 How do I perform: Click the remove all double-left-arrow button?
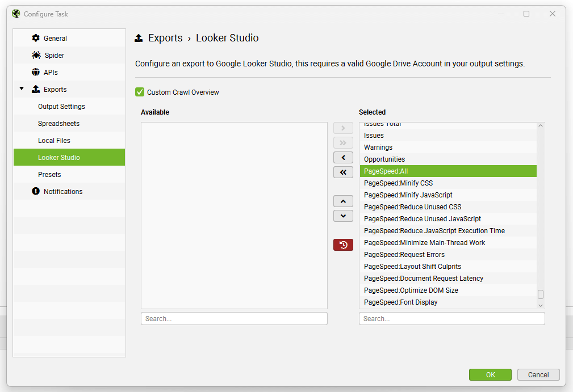pos(343,172)
